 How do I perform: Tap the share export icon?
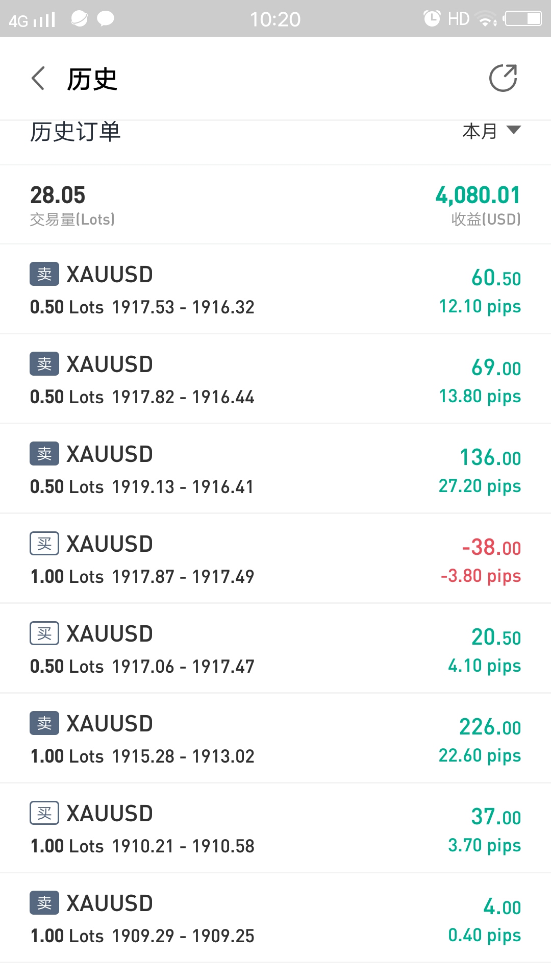(x=503, y=78)
